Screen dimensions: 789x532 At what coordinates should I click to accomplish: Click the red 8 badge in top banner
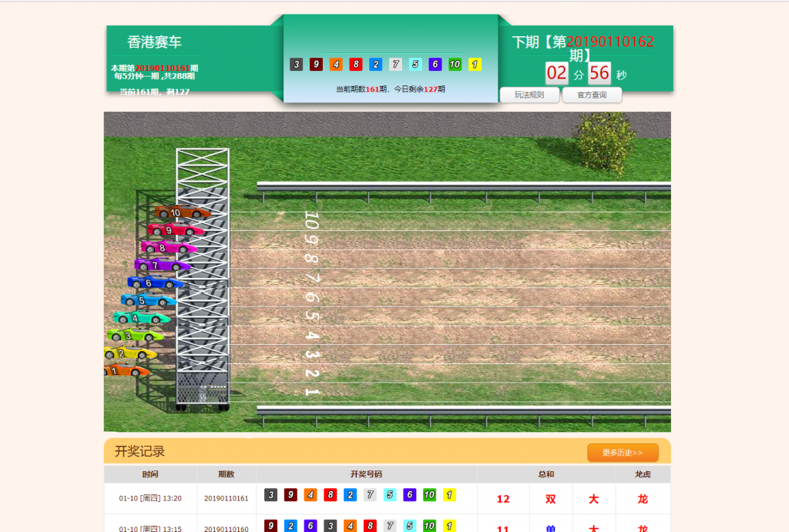pos(356,65)
